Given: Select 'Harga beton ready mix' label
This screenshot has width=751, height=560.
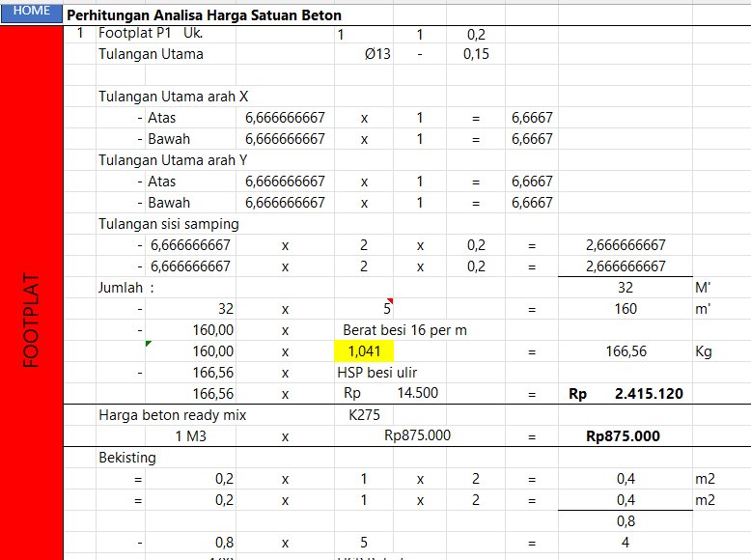Looking at the screenshot, I should 173,415.
